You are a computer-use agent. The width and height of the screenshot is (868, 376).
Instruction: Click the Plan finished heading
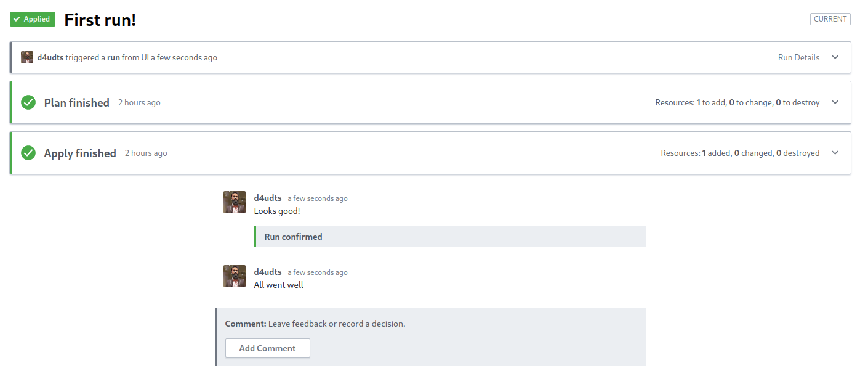click(x=77, y=102)
